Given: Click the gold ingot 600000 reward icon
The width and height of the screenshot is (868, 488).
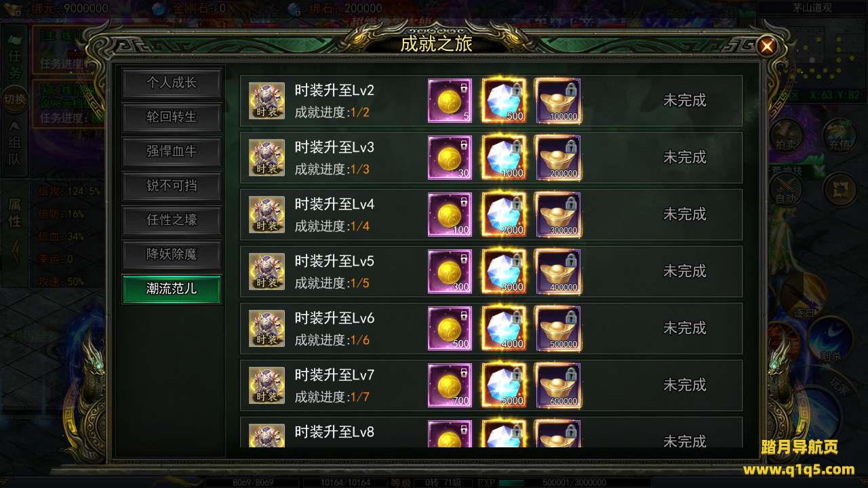Looking at the screenshot, I should pyautogui.click(x=558, y=385).
